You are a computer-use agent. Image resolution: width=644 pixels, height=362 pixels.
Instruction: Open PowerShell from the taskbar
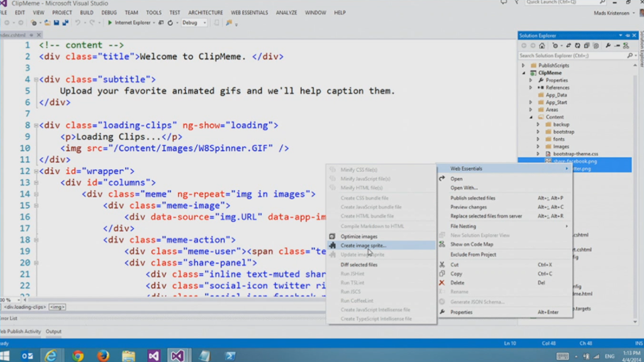230,356
